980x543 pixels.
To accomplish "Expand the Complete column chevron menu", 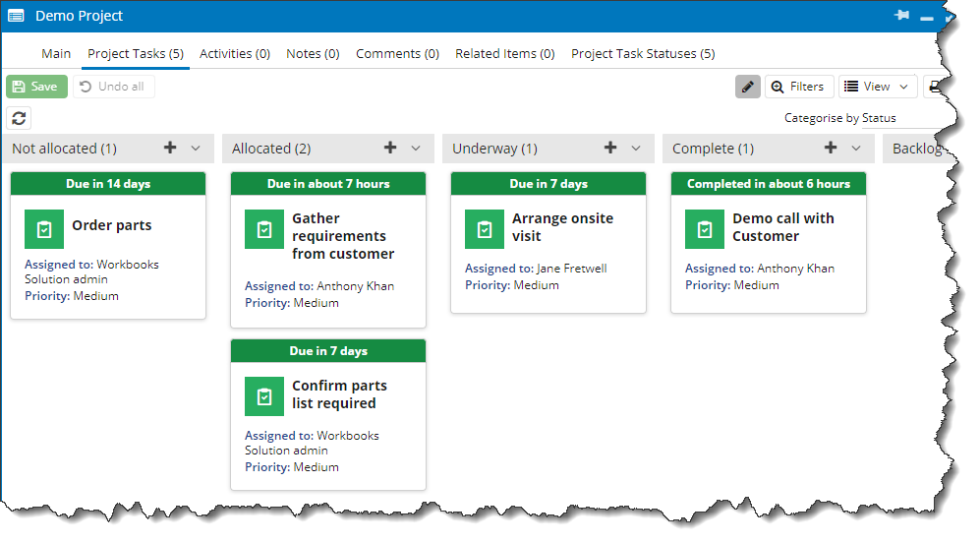I will [x=855, y=149].
